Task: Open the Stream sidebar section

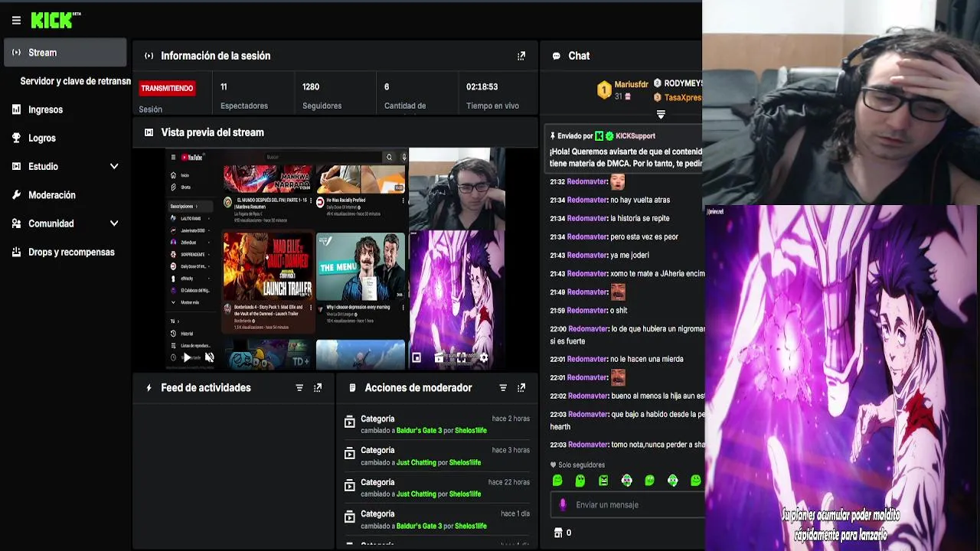Action: [x=66, y=53]
